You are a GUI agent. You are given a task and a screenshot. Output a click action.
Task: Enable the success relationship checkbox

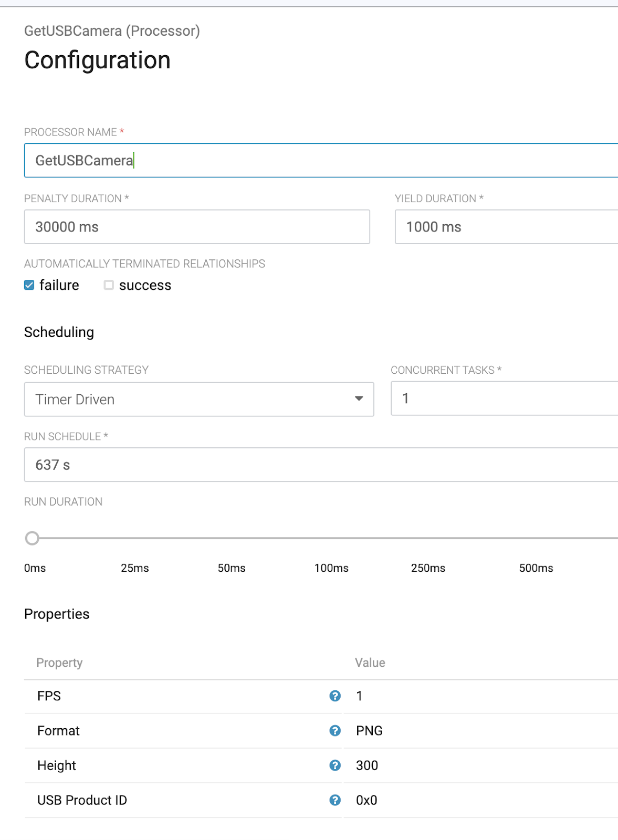[109, 285]
